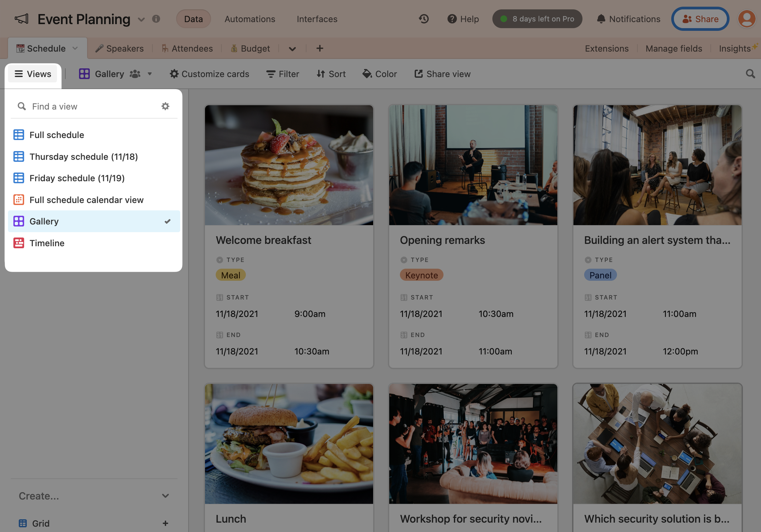Click the Notifications bell icon

[x=601, y=19]
